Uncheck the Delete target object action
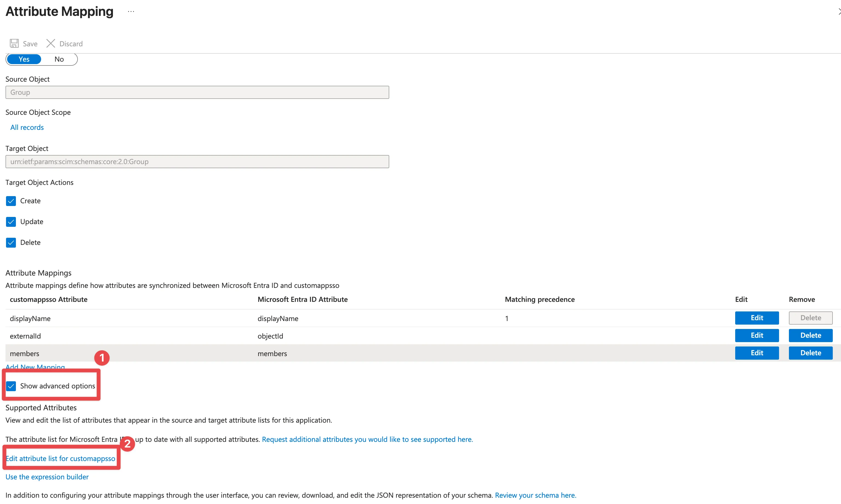The image size is (841, 504). click(10, 242)
